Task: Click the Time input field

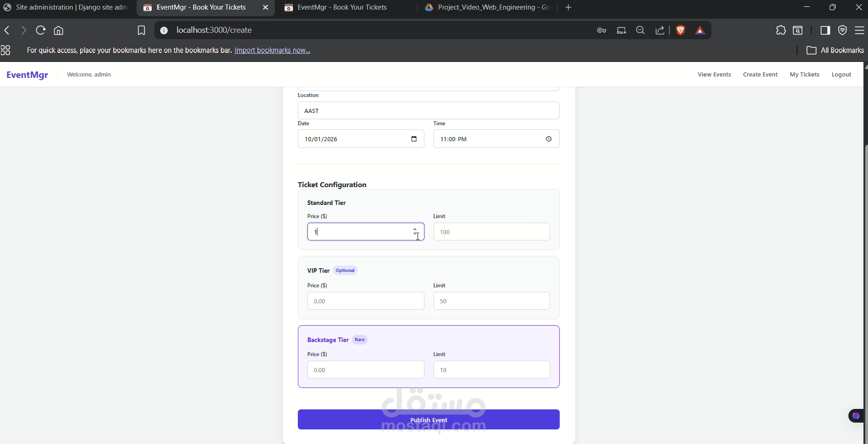Action: tap(496, 139)
